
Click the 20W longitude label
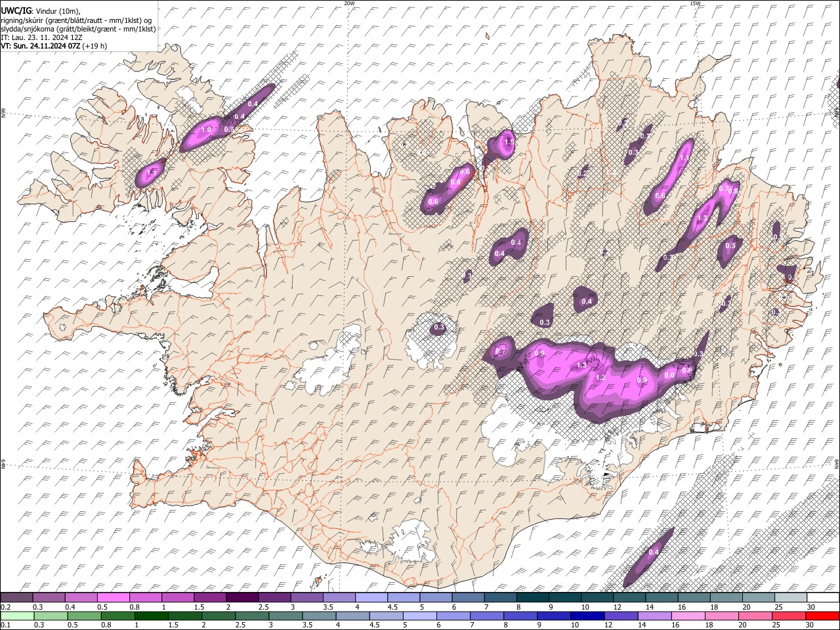point(349,3)
